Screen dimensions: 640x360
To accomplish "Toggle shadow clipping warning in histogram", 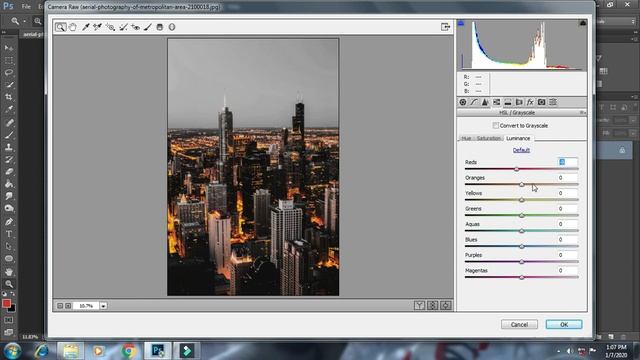I will click(x=461, y=23).
